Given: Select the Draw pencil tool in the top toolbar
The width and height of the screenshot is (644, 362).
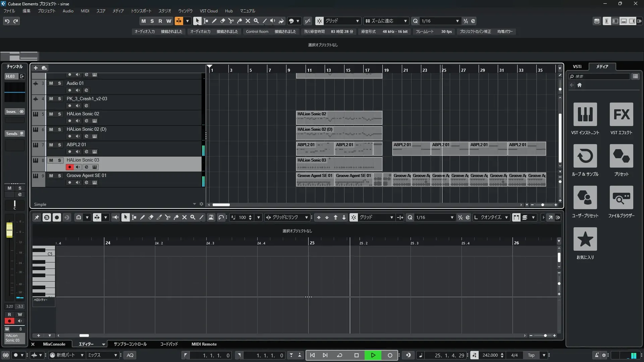Looking at the screenshot, I should pos(214,21).
